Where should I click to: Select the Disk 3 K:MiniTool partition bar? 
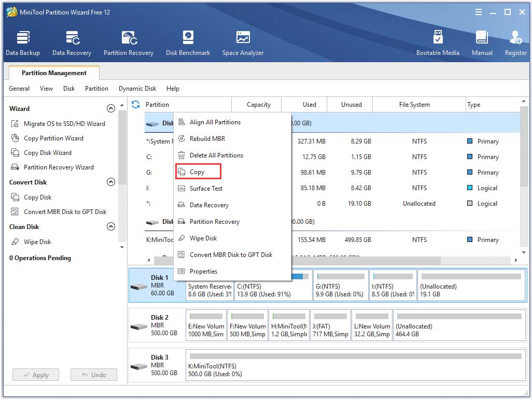pos(355,365)
